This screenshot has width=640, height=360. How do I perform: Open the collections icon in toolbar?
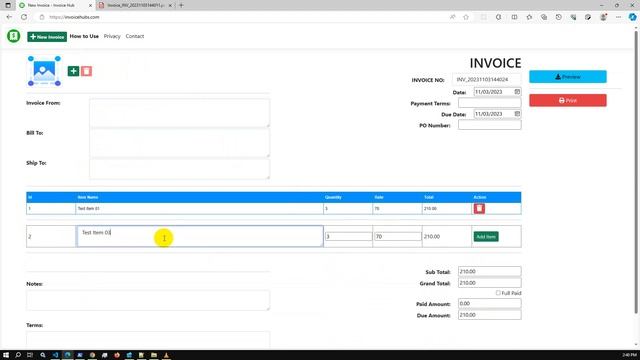(x=544, y=17)
